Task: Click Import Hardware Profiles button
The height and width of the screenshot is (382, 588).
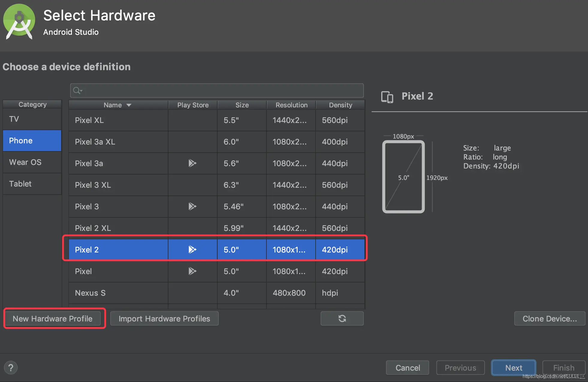Action: point(164,318)
